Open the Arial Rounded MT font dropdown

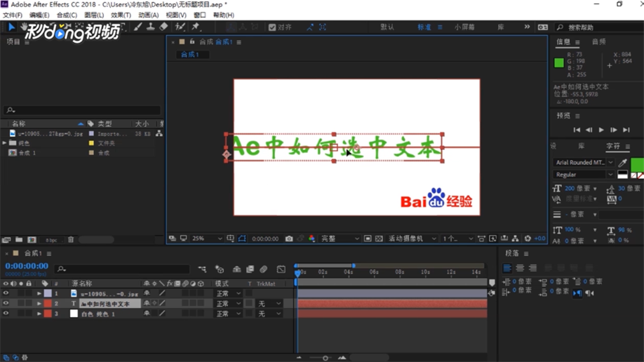584,162
